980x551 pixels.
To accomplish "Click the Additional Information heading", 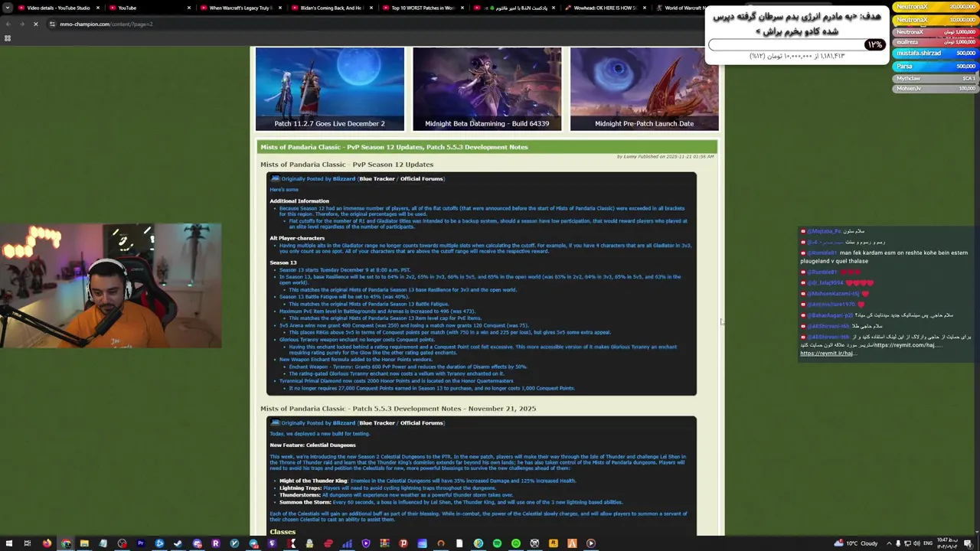I will point(299,201).
